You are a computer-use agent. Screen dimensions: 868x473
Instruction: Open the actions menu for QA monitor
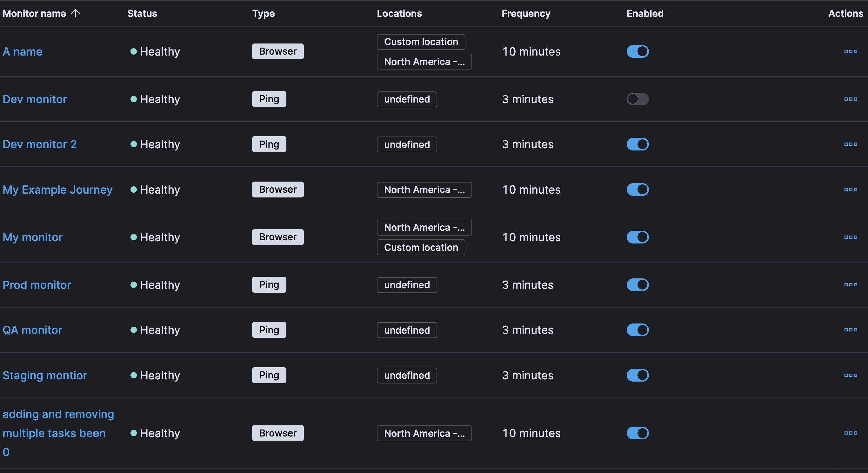851,330
